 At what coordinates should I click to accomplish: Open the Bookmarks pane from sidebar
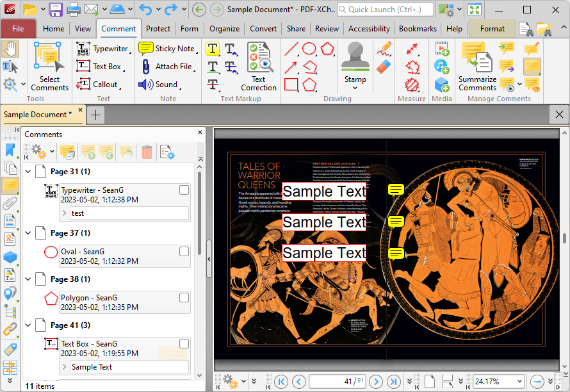tap(10, 150)
